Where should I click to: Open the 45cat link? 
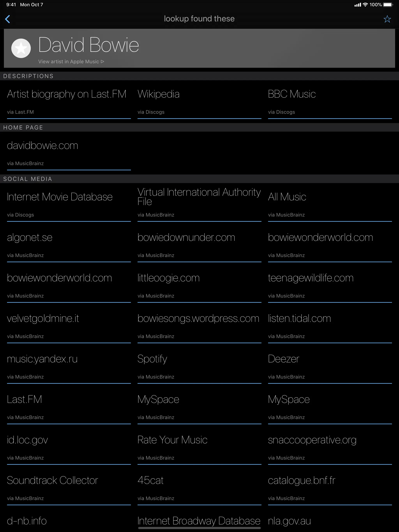[150, 480]
